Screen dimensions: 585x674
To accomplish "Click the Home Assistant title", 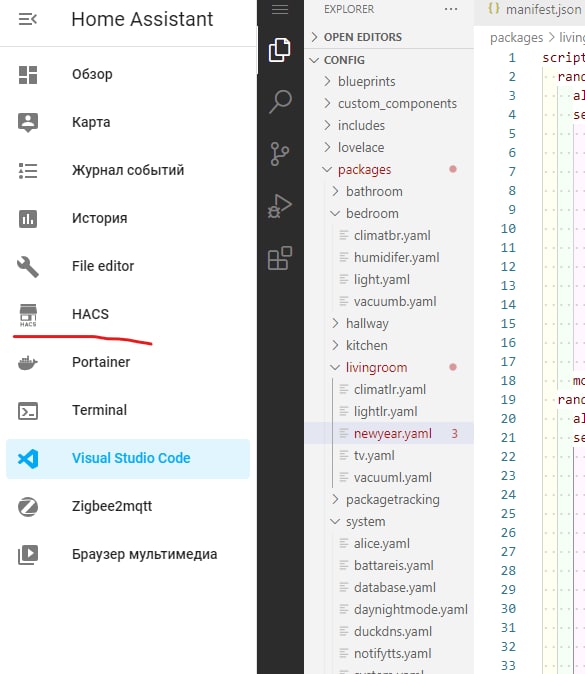I will click(x=142, y=19).
